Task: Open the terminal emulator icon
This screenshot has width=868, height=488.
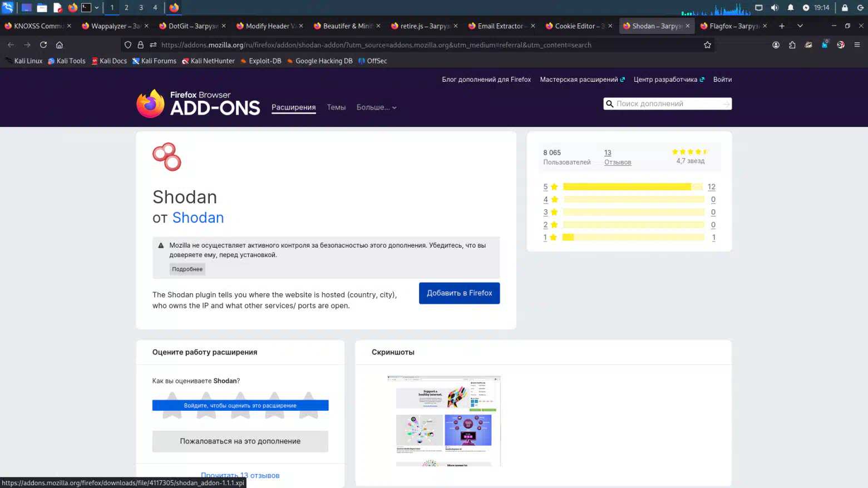Action: coord(86,8)
